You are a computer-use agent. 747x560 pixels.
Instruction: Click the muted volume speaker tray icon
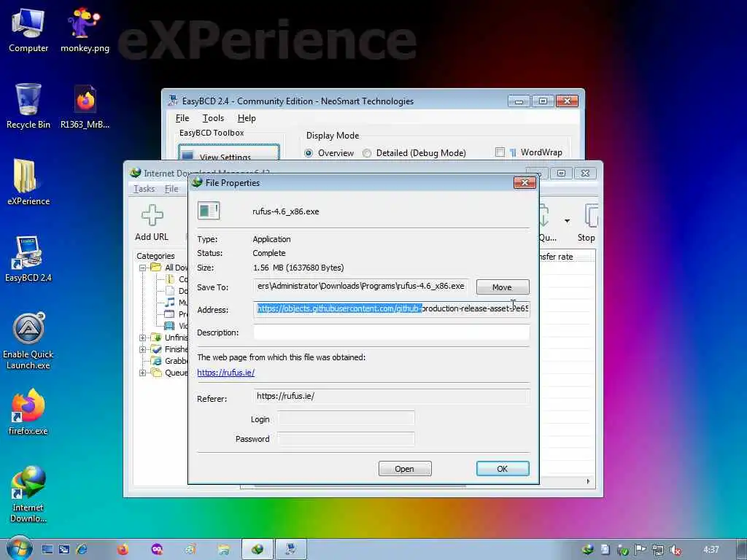(675, 550)
